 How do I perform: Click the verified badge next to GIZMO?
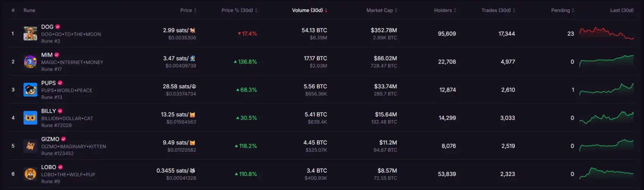63,139
